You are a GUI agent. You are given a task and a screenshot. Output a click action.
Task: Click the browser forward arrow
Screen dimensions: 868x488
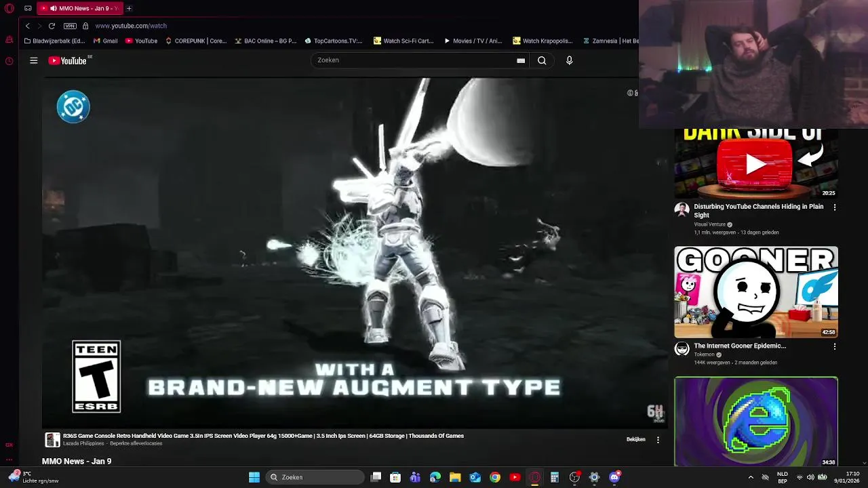tap(39, 26)
